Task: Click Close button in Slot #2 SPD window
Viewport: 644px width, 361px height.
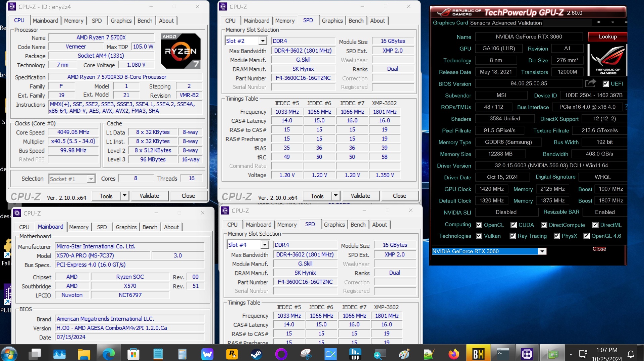Action: (x=399, y=196)
